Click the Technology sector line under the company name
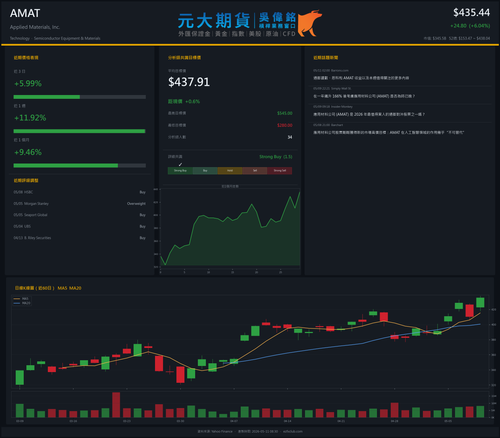 [55, 38]
